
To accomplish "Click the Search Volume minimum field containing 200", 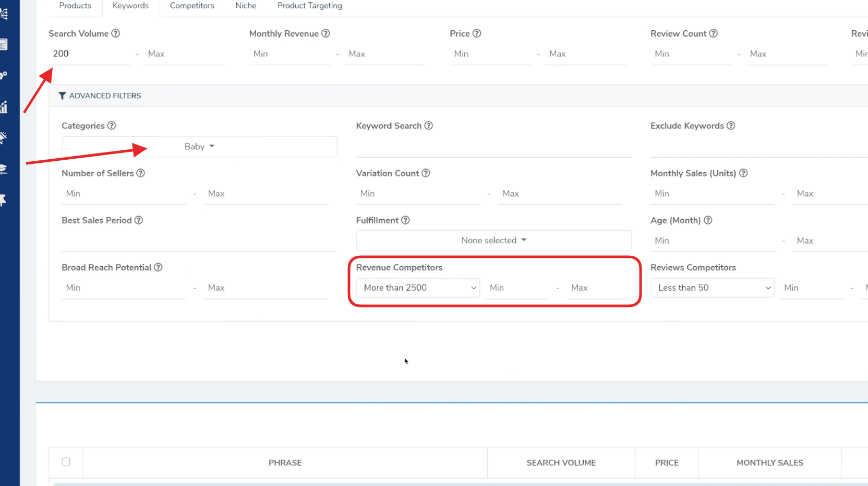I will tap(89, 54).
